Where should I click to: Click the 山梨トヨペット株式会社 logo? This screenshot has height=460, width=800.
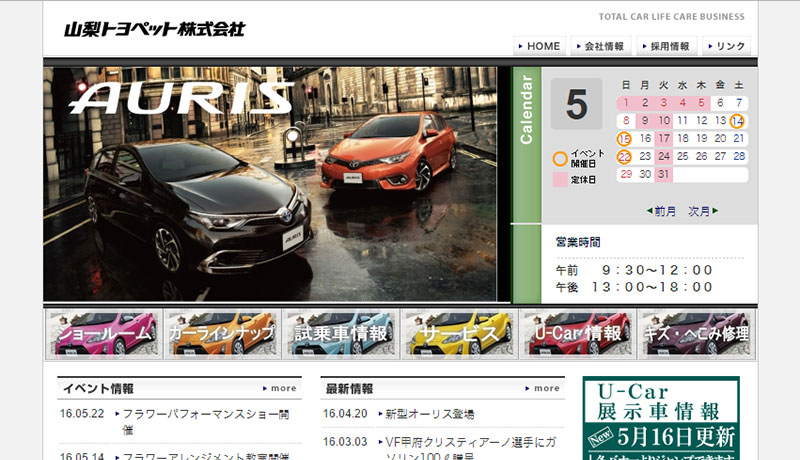click(155, 29)
